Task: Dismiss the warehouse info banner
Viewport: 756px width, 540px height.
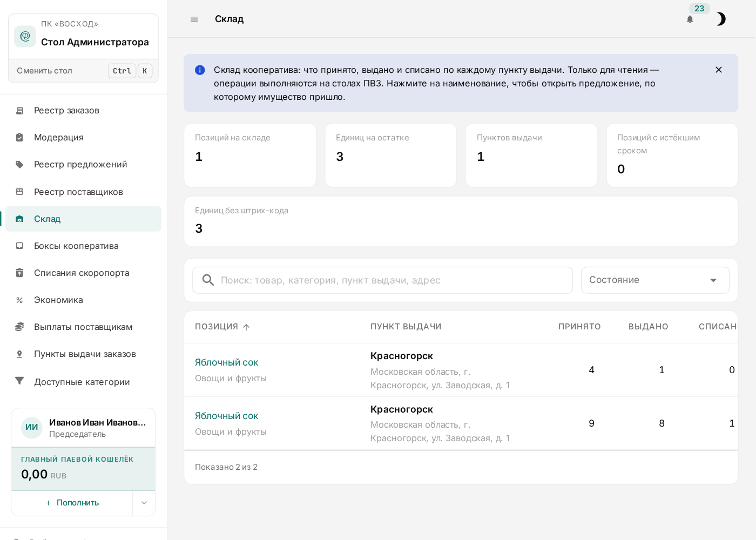Action: [x=719, y=70]
